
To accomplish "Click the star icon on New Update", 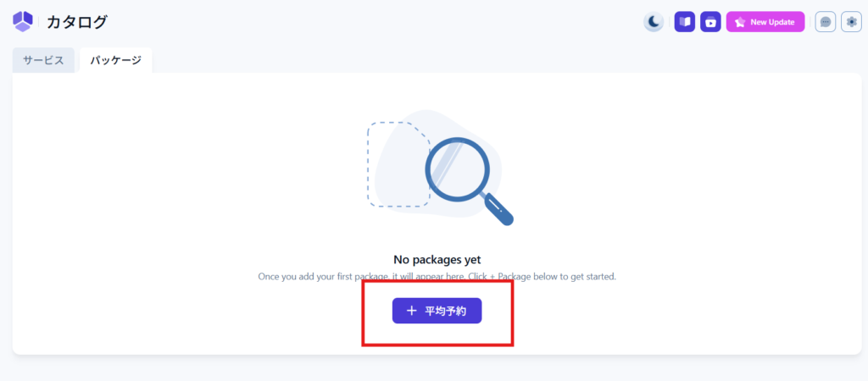I will point(740,22).
